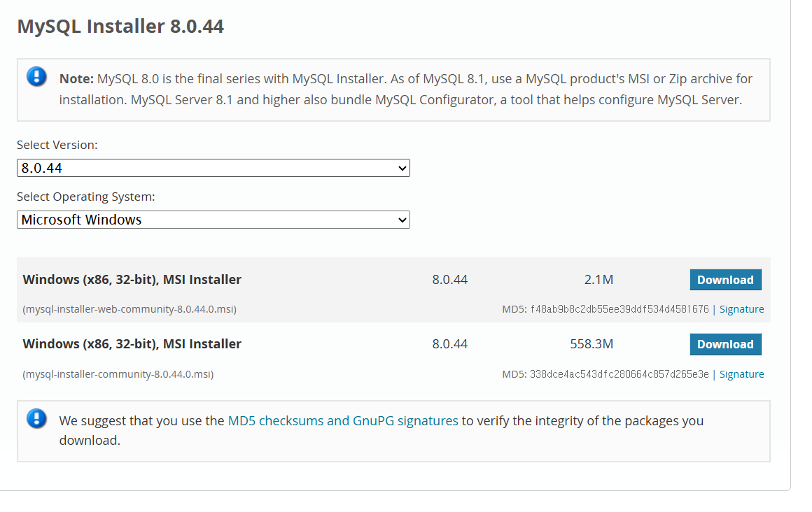Click the MSI Installer title in the 558.3M row
The height and width of the screenshot is (512, 812).
point(132,343)
